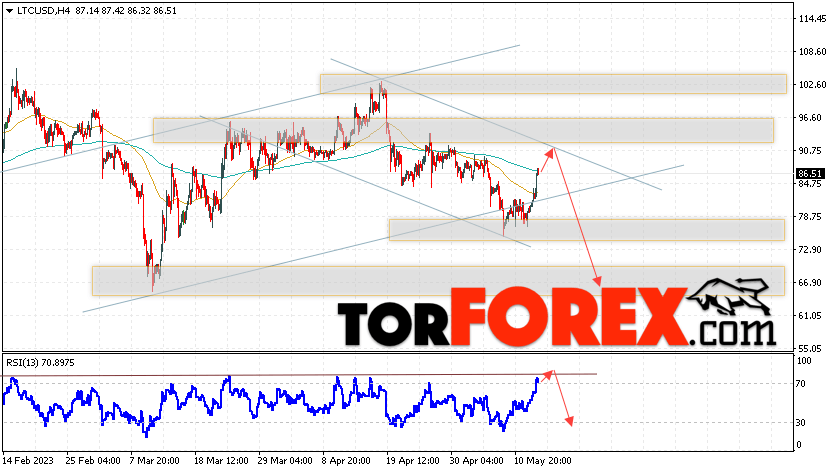Viewport: 833px width, 472px height.
Task: Select the RSI(13) 70.8975 indicator label
Action: (x=40, y=363)
